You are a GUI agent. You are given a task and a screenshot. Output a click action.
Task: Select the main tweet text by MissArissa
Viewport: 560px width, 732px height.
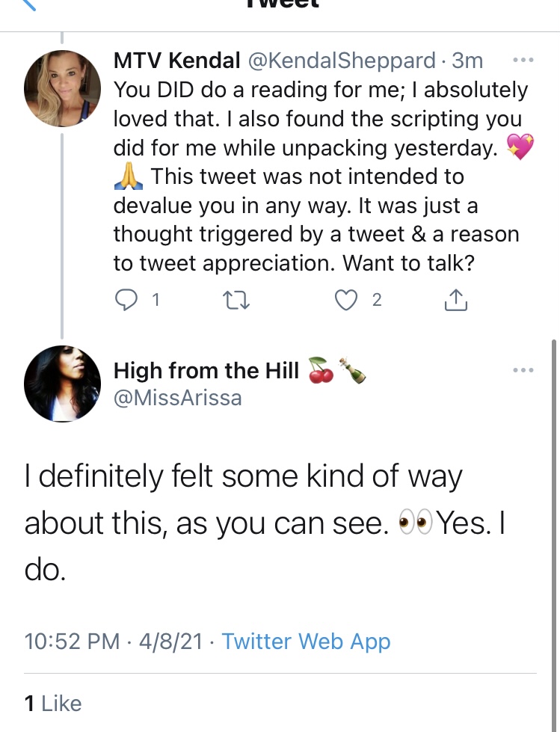coord(265,523)
